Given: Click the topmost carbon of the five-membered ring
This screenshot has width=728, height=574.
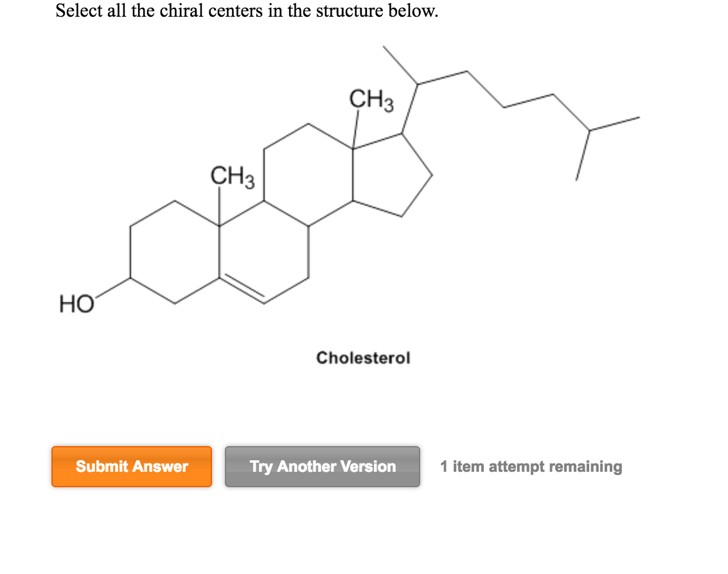Looking at the screenshot, I should tap(402, 132).
